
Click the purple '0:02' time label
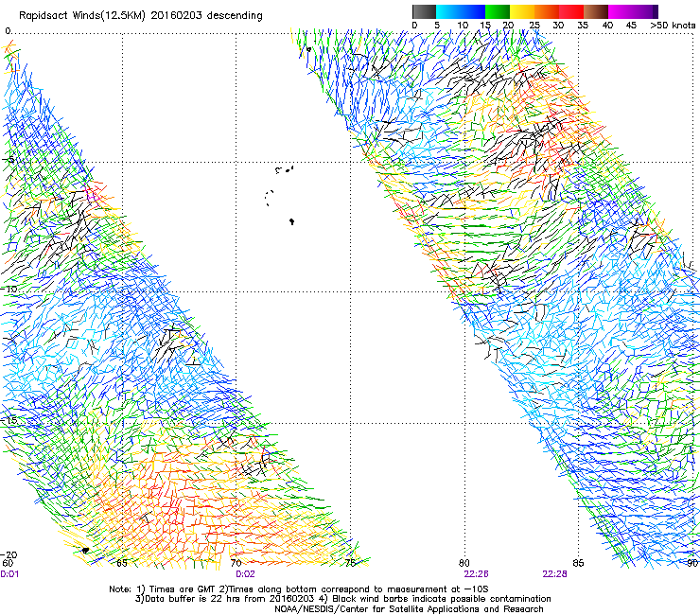245,574
